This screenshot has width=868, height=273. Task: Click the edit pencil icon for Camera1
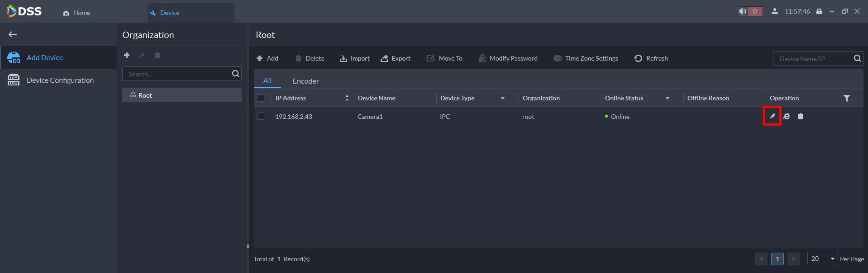(773, 116)
